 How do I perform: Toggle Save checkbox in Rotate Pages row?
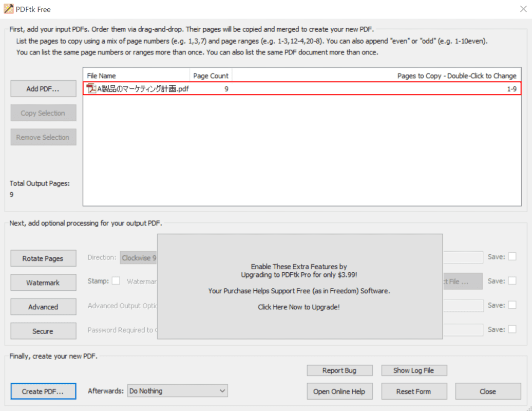click(x=512, y=256)
